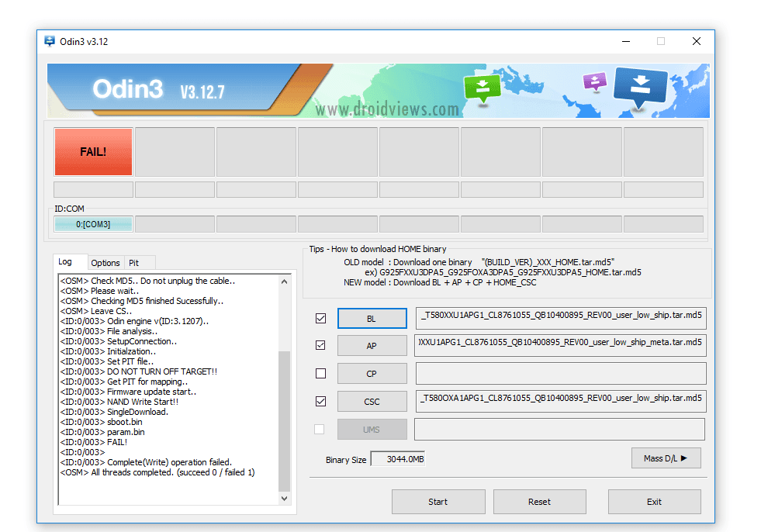Screen dimensions: 761x532
Task: Click the log vertical scrollbar thumb
Action: [285, 421]
